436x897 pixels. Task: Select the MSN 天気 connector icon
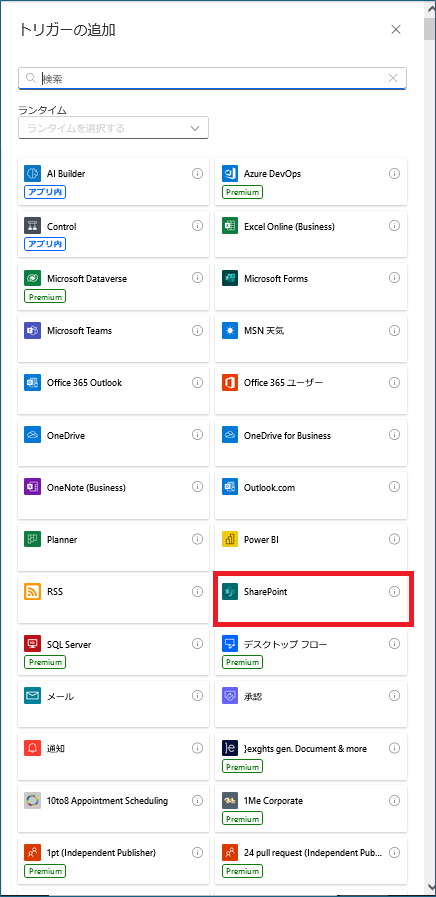(x=229, y=330)
